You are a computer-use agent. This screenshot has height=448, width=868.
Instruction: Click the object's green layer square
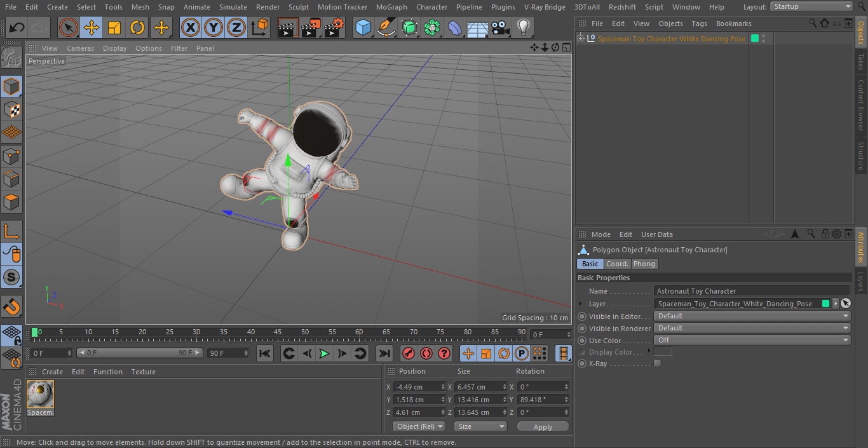click(x=754, y=39)
